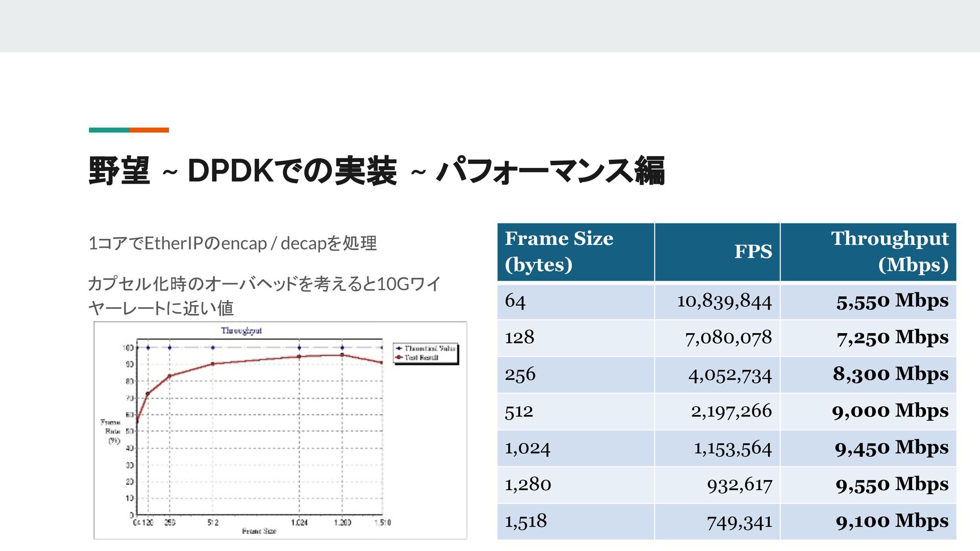Image resolution: width=980 pixels, height=551 pixels.
Task: Click the 9,100 Mbps throughput cell
Action: tap(892, 521)
